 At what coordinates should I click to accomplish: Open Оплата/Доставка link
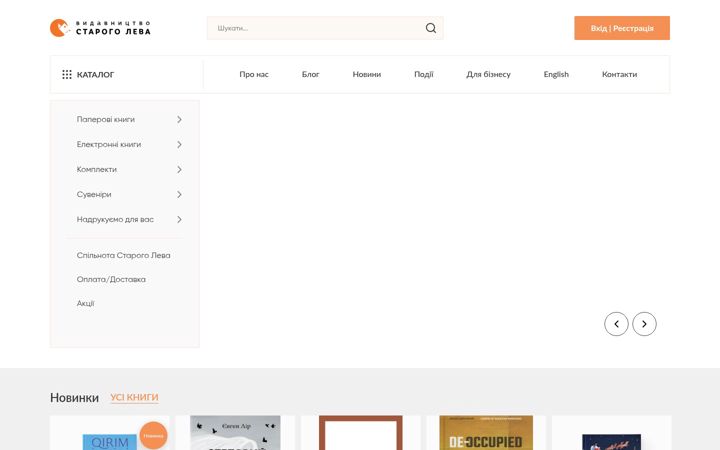(111, 279)
